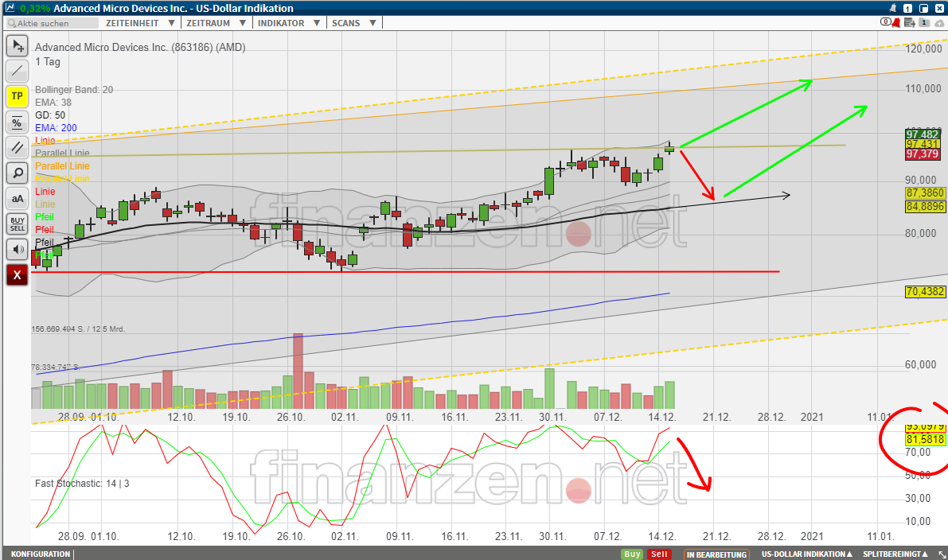Click the 14.12. date on price axis
Viewport: 948px width, 560px height.
(662, 417)
